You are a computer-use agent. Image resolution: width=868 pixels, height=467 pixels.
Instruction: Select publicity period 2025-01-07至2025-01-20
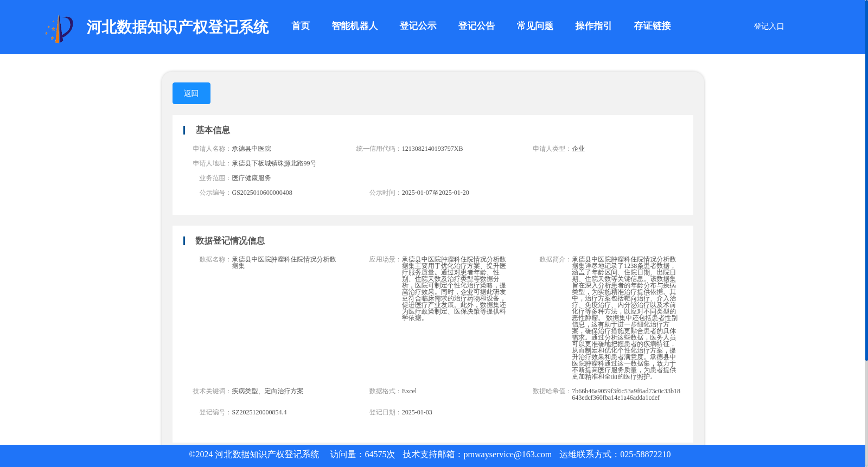point(436,193)
